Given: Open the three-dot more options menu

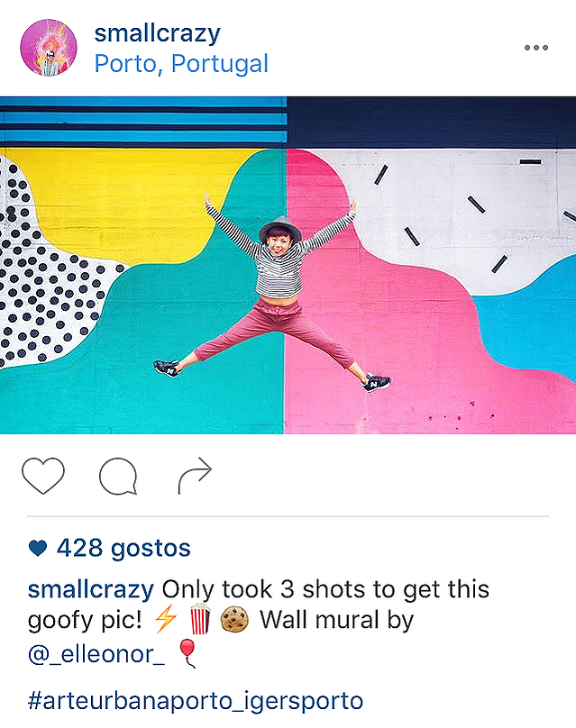Looking at the screenshot, I should (x=536, y=48).
